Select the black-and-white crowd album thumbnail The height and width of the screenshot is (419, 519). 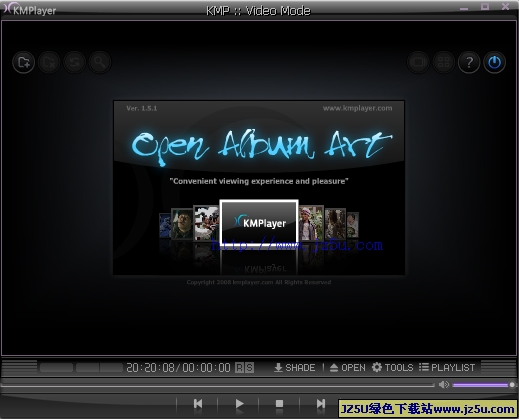(x=206, y=223)
